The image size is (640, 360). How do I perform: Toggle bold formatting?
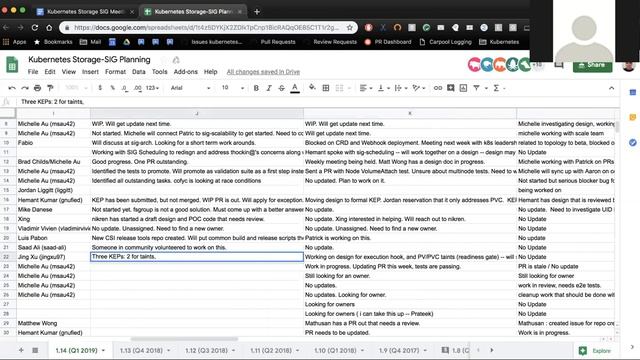click(256, 88)
